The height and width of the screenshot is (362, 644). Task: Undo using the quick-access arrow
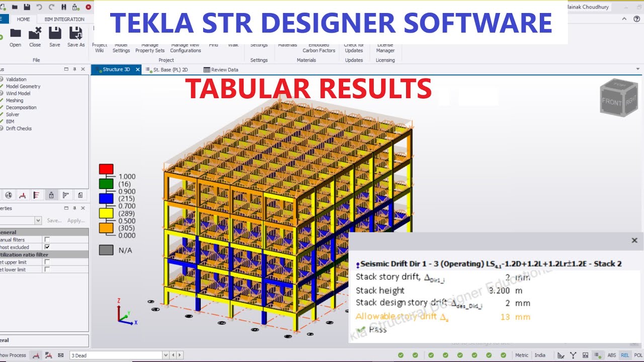click(39, 7)
